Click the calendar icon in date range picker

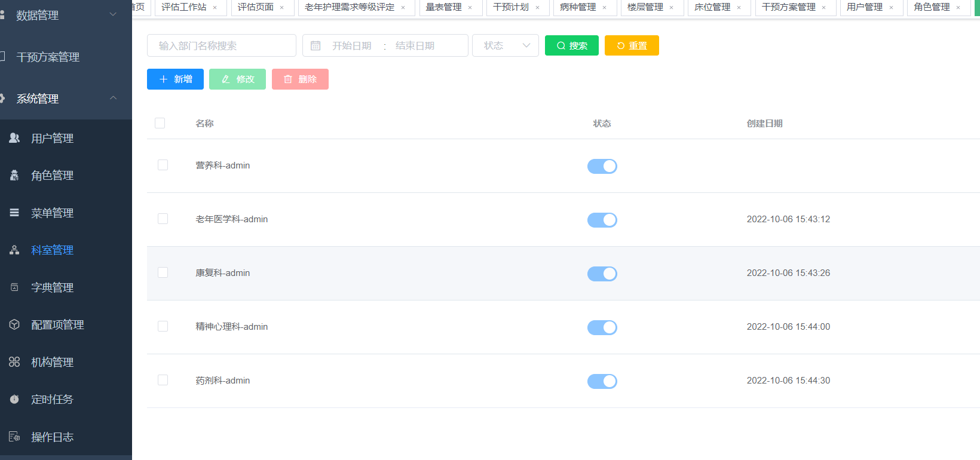tap(316, 45)
